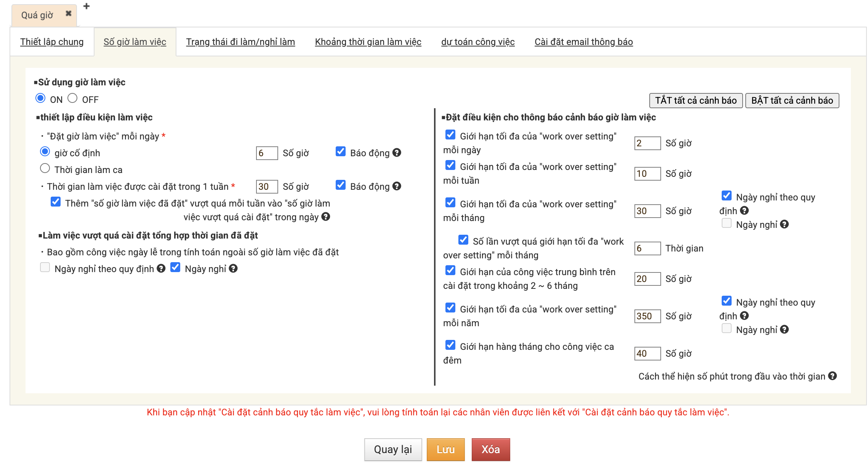This screenshot has height=471, width=868.
Task: Close the Quá giờ tab with X
Action: [69, 14]
